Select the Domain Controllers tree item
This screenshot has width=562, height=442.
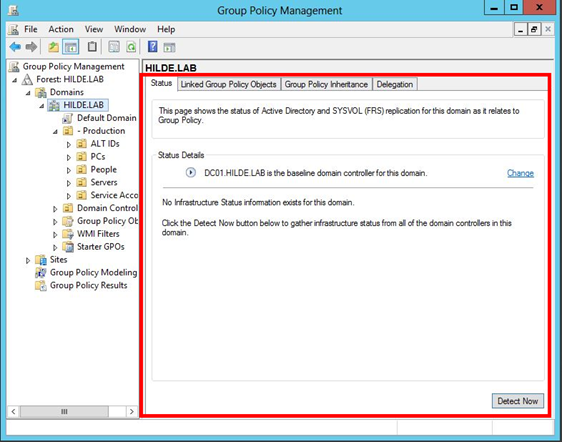pos(107,208)
